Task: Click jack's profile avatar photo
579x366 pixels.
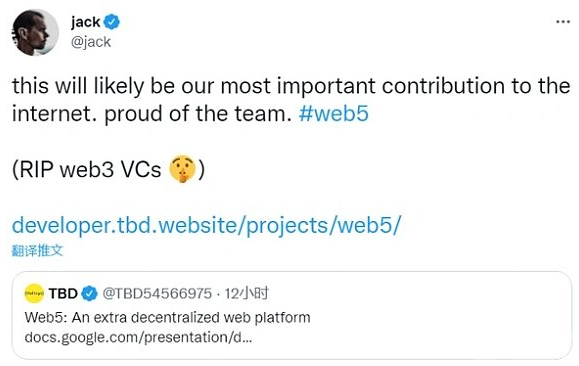Action: [x=35, y=33]
